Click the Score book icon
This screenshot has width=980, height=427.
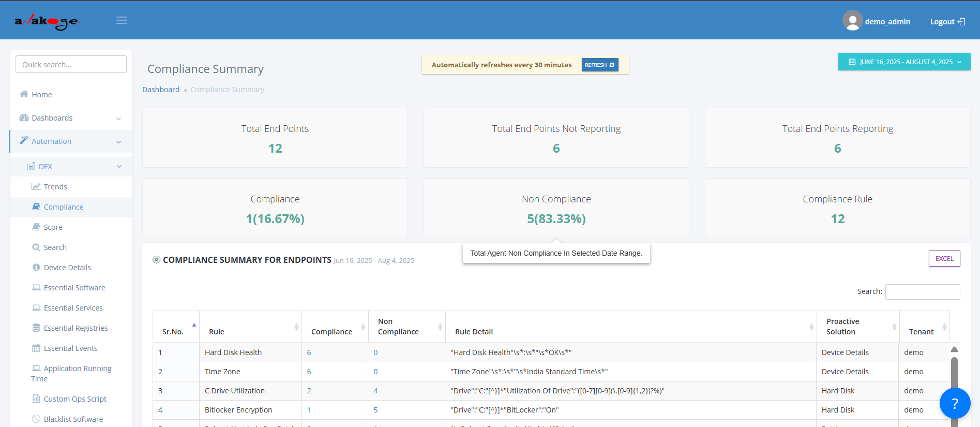(x=36, y=227)
